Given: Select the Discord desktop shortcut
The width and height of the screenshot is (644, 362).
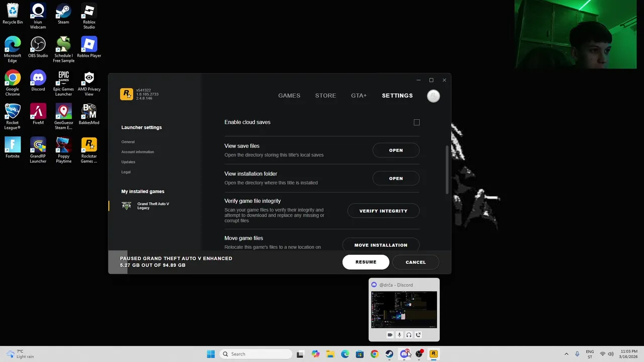Looking at the screenshot, I should pyautogui.click(x=38, y=81).
